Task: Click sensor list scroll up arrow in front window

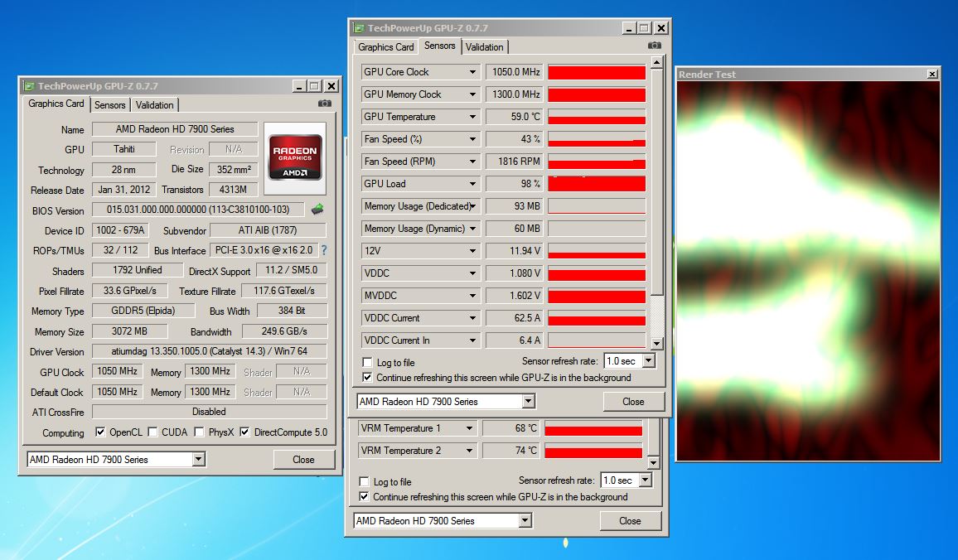Action: (x=656, y=61)
